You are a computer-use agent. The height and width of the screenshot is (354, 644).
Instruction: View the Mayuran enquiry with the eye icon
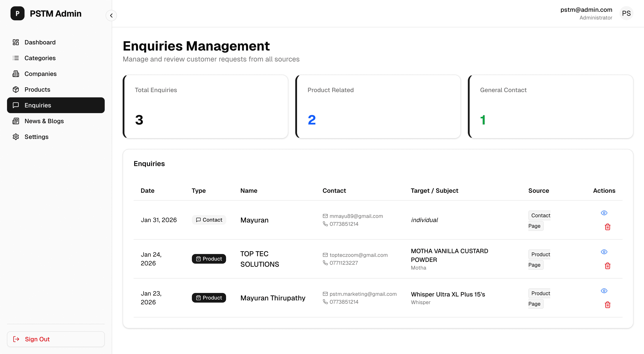pos(604,213)
